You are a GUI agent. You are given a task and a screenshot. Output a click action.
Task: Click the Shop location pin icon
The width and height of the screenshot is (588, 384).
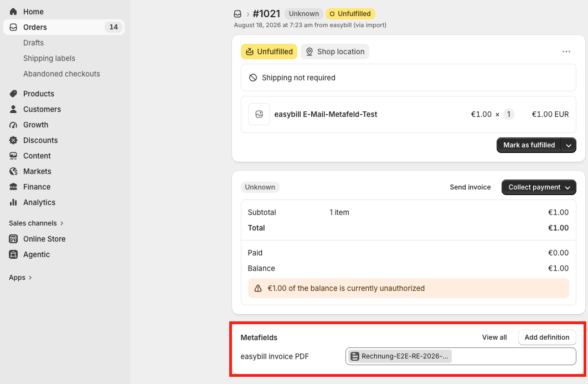point(310,52)
